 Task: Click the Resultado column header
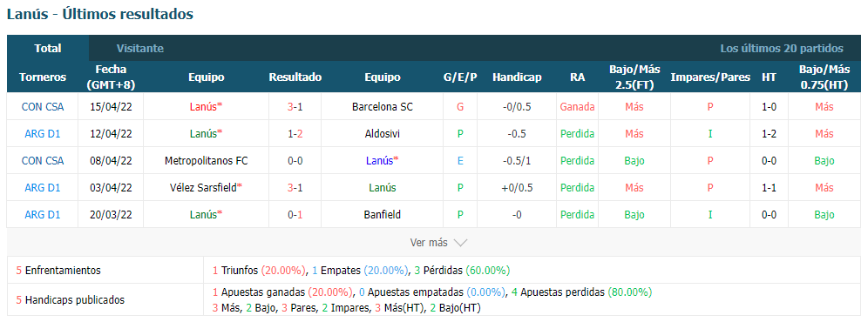295,77
